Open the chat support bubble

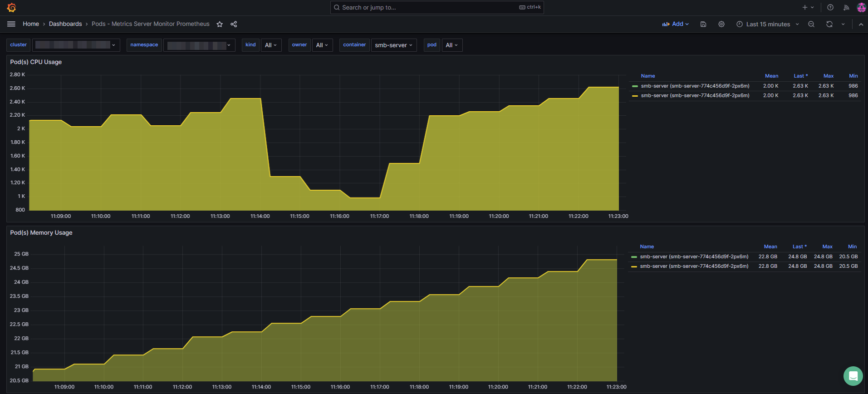(853, 376)
